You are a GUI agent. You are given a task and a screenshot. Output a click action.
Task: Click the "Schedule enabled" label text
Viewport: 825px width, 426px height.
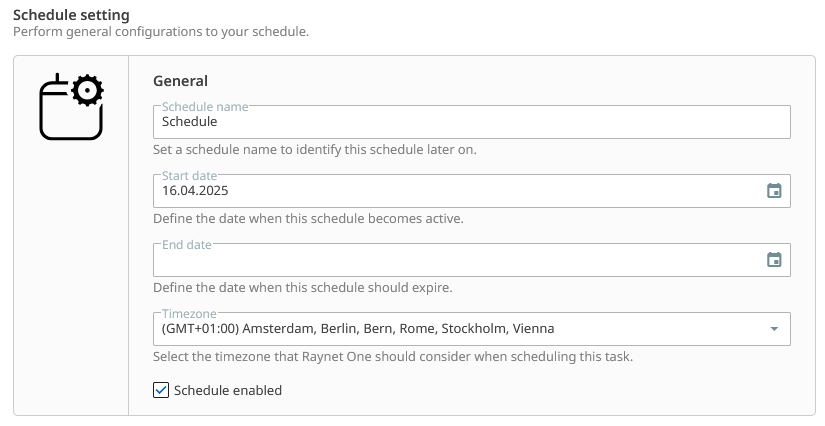click(228, 390)
